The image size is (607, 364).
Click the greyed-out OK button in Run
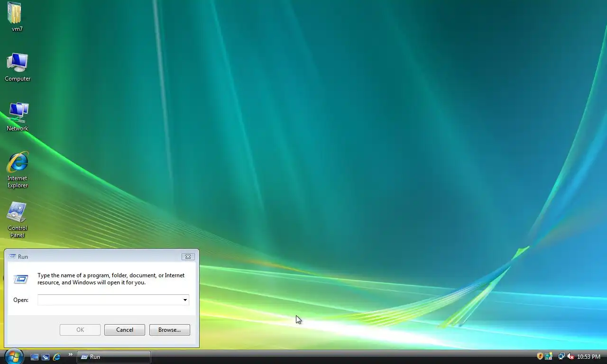click(x=80, y=330)
